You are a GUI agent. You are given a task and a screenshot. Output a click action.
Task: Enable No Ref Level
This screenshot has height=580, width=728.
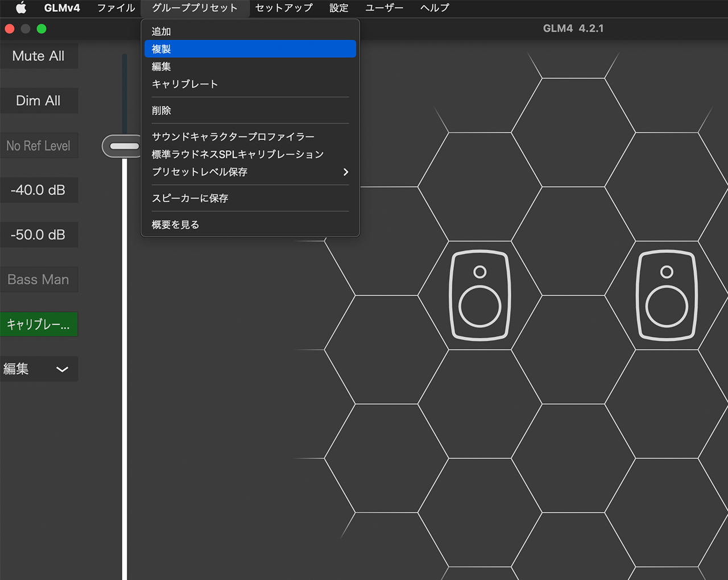[39, 146]
